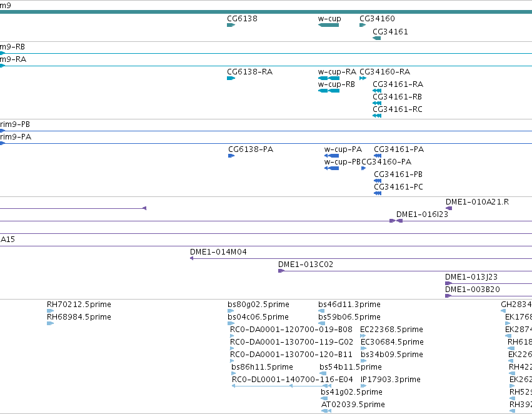Select the bs80g02.5prime EST
This screenshot has width=532, height=414.
pos(231,311)
